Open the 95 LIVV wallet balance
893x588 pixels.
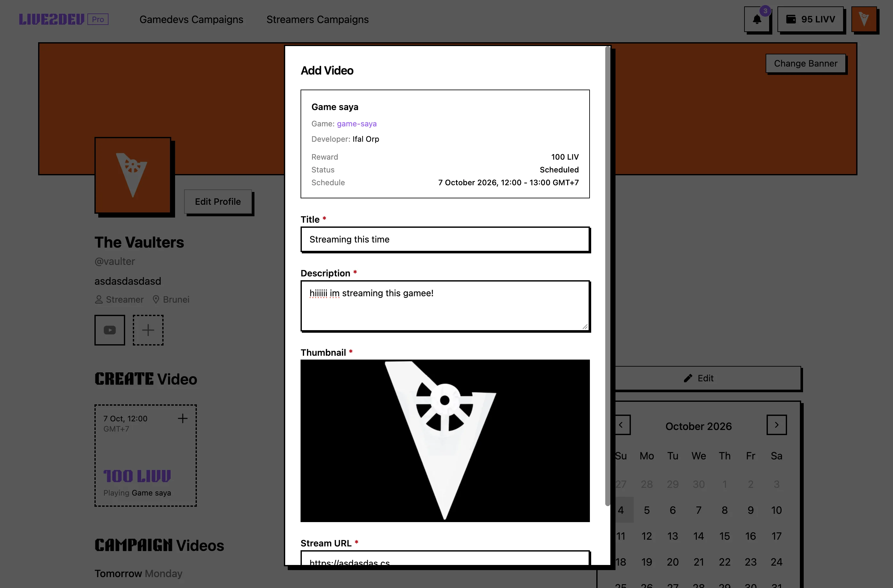point(810,20)
